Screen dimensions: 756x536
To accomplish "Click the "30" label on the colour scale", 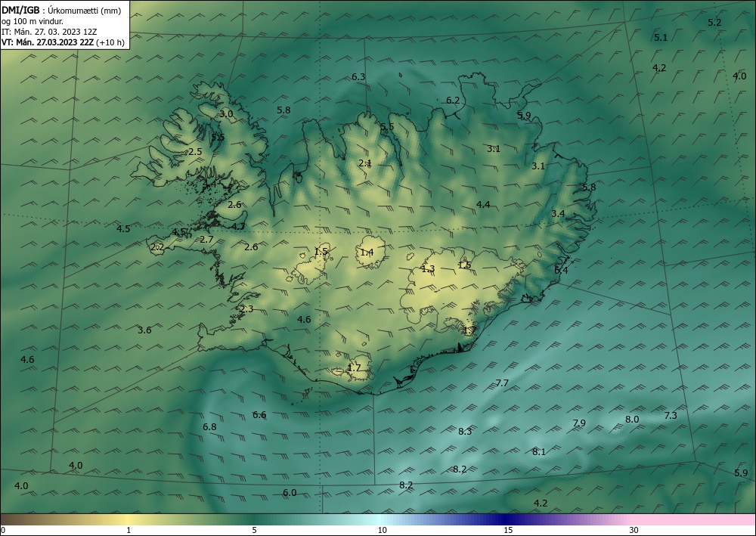I will pyautogui.click(x=634, y=531).
